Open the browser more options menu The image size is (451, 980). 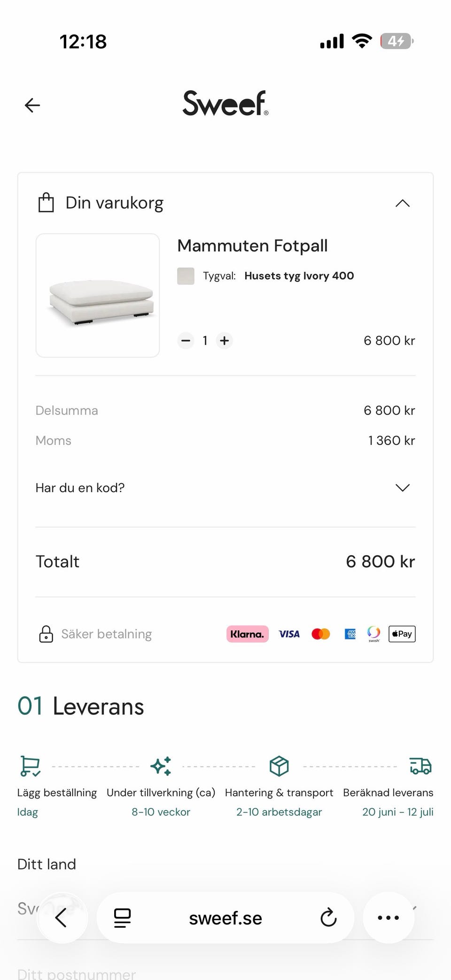(x=389, y=917)
